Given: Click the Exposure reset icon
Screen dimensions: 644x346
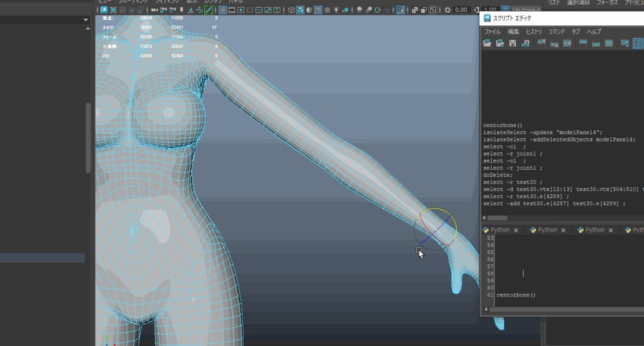Looking at the screenshot, I should point(448,10).
